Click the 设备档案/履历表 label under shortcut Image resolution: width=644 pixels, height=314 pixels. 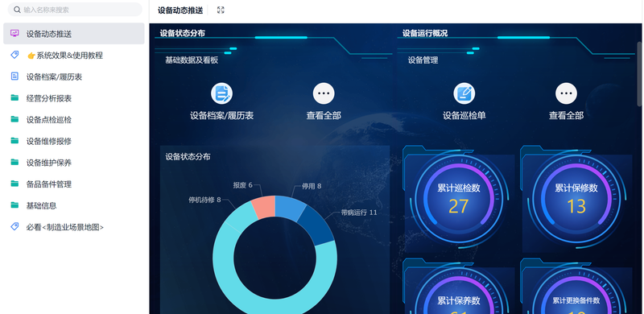222,115
